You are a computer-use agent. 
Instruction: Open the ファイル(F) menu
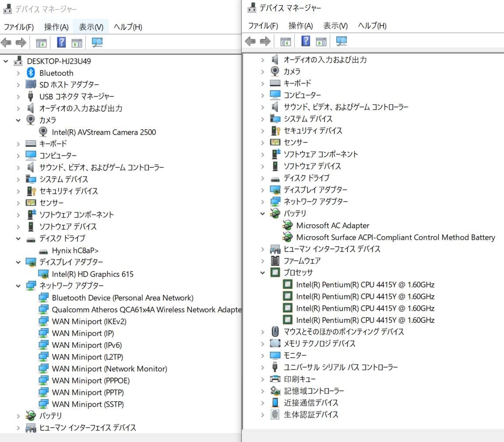(19, 27)
